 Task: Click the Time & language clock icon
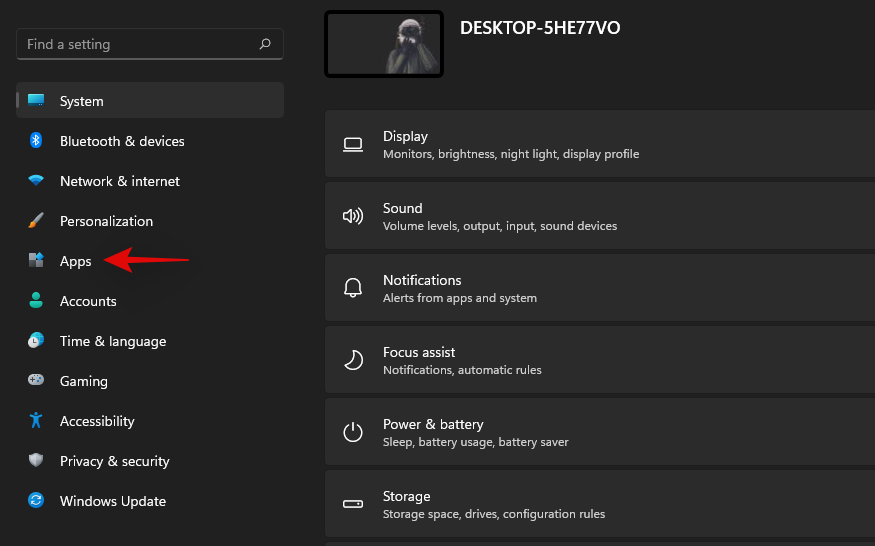point(36,341)
